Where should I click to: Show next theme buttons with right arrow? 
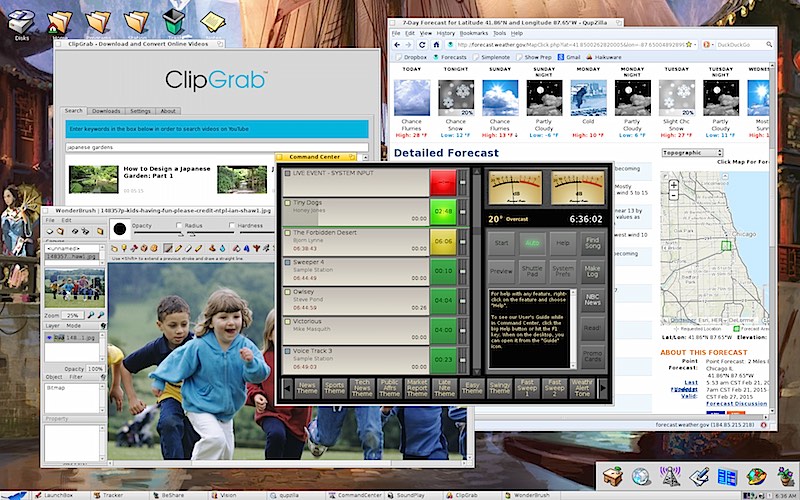point(602,389)
